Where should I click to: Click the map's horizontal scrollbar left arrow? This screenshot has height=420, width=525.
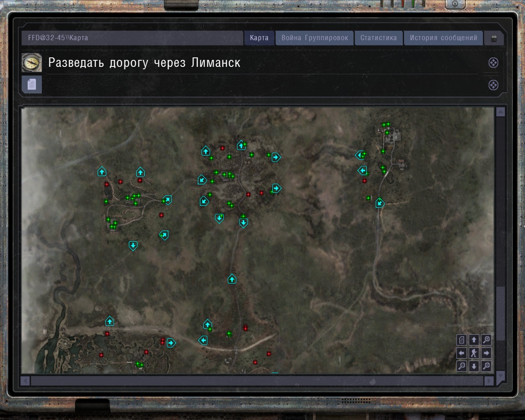click(25, 381)
